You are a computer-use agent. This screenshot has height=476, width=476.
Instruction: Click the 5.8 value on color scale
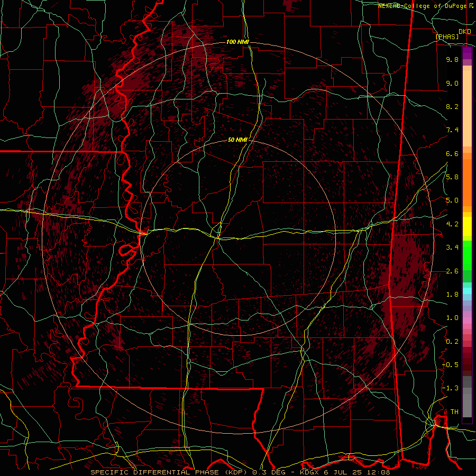pos(452,177)
